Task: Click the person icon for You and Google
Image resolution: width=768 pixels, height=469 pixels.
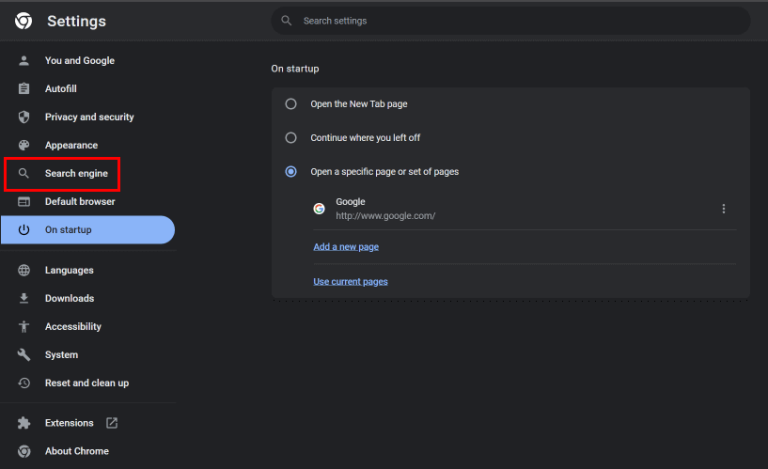Action: click(x=24, y=61)
